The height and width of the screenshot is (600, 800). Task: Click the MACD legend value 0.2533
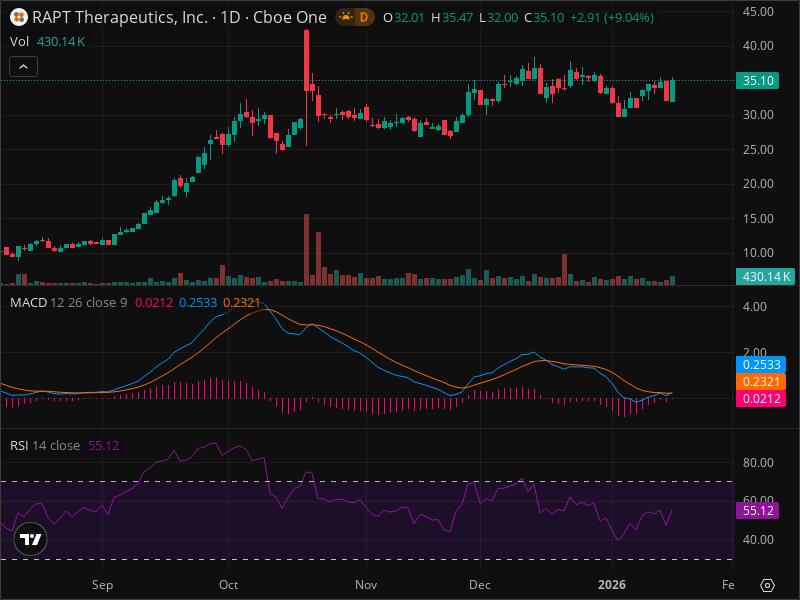coord(198,303)
